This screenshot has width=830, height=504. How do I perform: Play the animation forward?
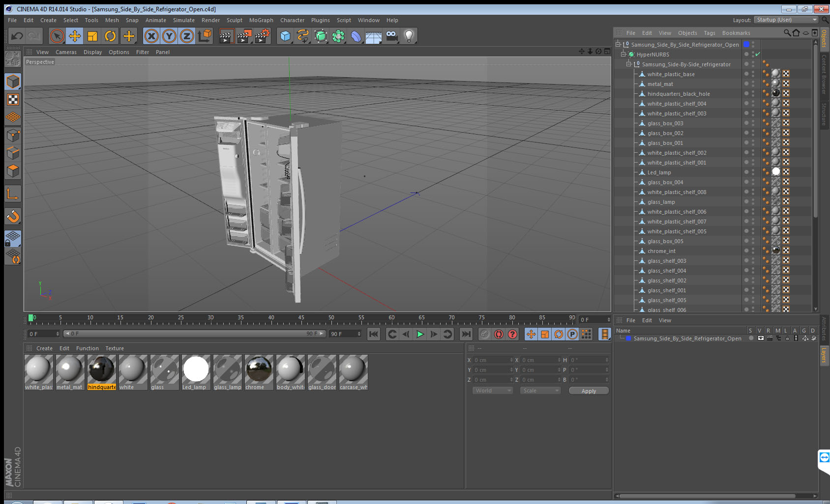pyautogui.click(x=420, y=334)
